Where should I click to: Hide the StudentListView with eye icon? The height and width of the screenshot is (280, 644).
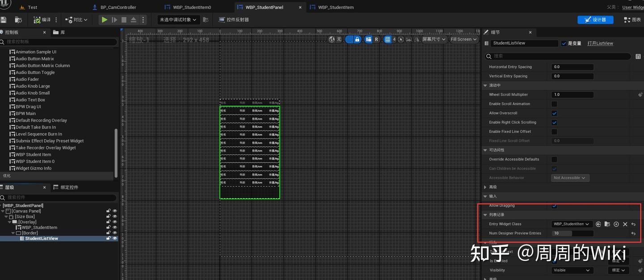115,238
